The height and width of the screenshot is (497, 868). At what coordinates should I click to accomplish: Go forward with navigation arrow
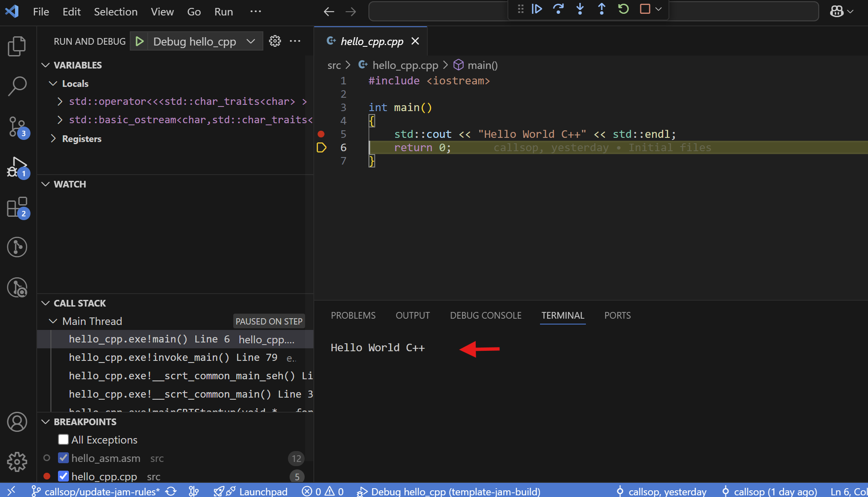351,12
